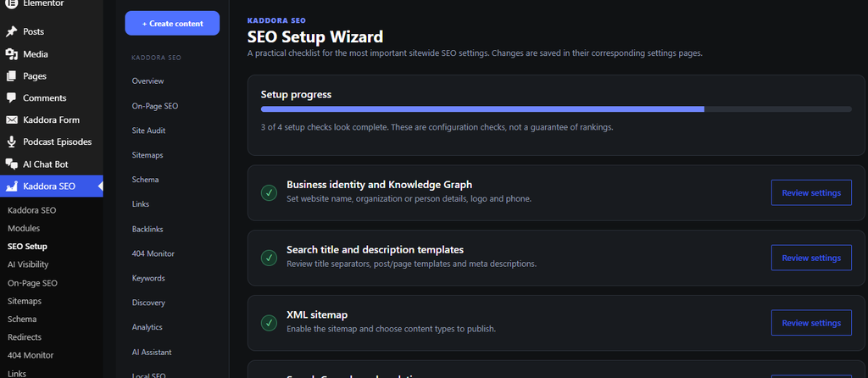Go to Analytics in Kaddora sidebar
The width and height of the screenshot is (868, 378).
coord(147,327)
